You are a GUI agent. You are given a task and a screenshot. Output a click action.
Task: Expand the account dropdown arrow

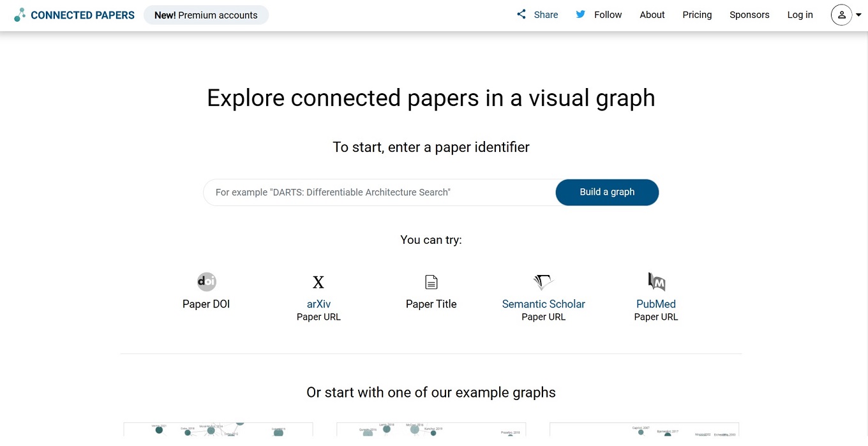click(858, 15)
